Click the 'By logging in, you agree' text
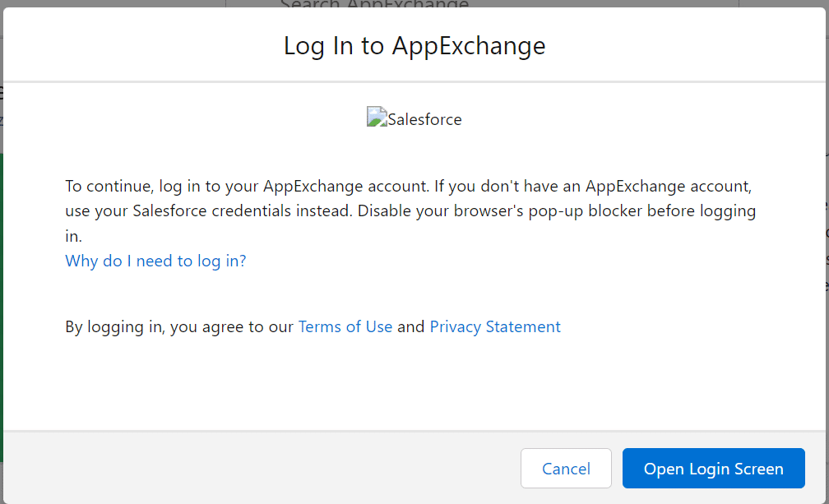Image resolution: width=829 pixels, height=504 pixels. [x=179, y=326]
